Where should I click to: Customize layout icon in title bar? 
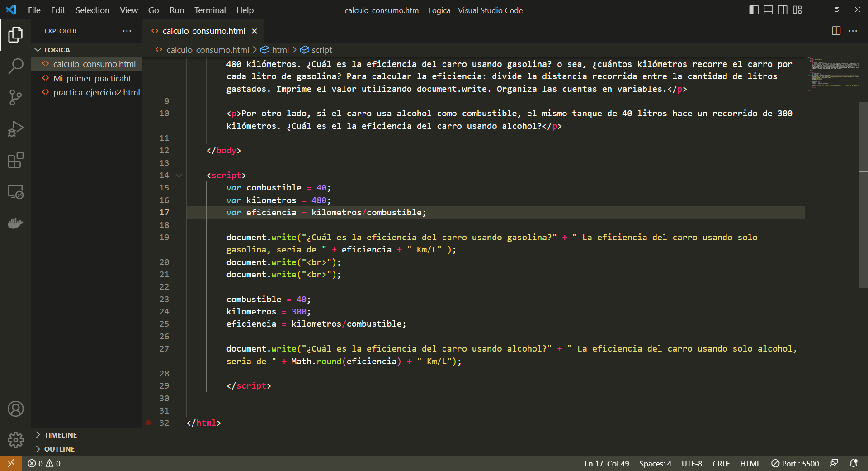[797, 10]
